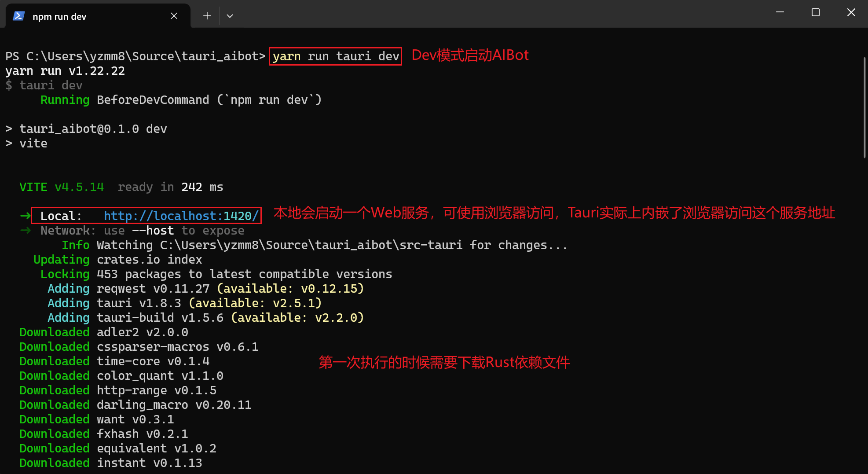Image resolution: width=868 pixels, height=474 pixels.
Task: Click the Downloaded adler2 v2.0.0 line
Action: tap(104, 332)
